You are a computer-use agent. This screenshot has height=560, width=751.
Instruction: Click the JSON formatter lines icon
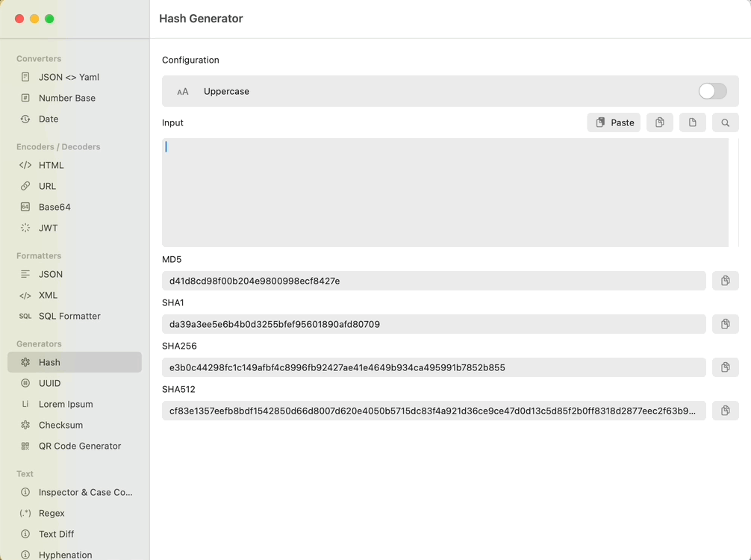point(25,274)
